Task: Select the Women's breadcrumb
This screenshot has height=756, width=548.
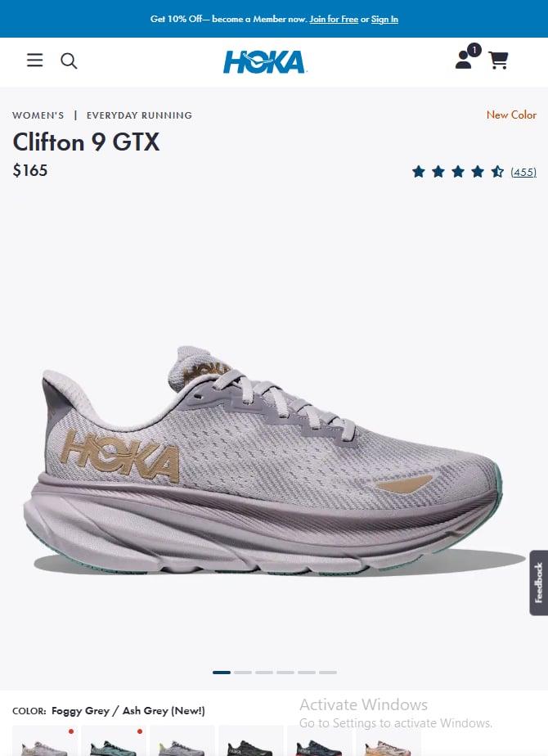Action: tap(38, 115)
